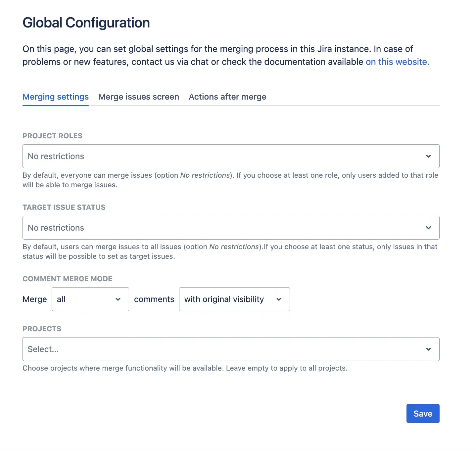
Task: Click the arrow next to 'Select...'
Action: 429,349
